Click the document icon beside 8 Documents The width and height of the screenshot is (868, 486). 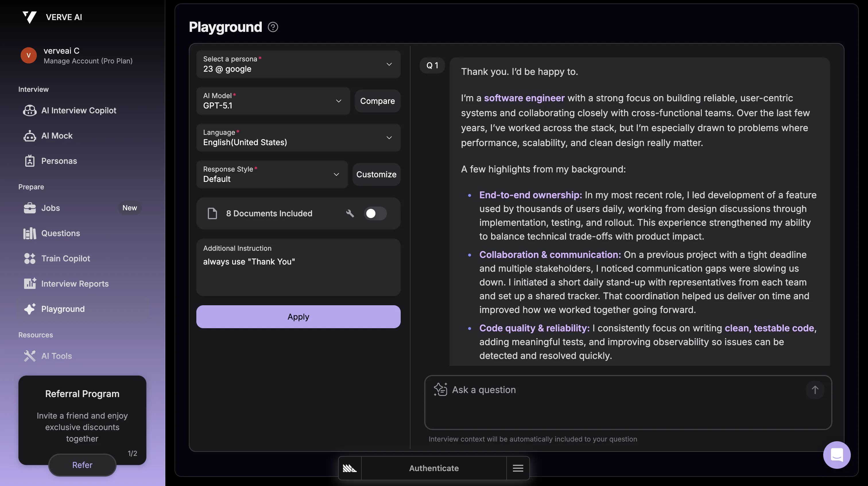click(x=212, y=213)
